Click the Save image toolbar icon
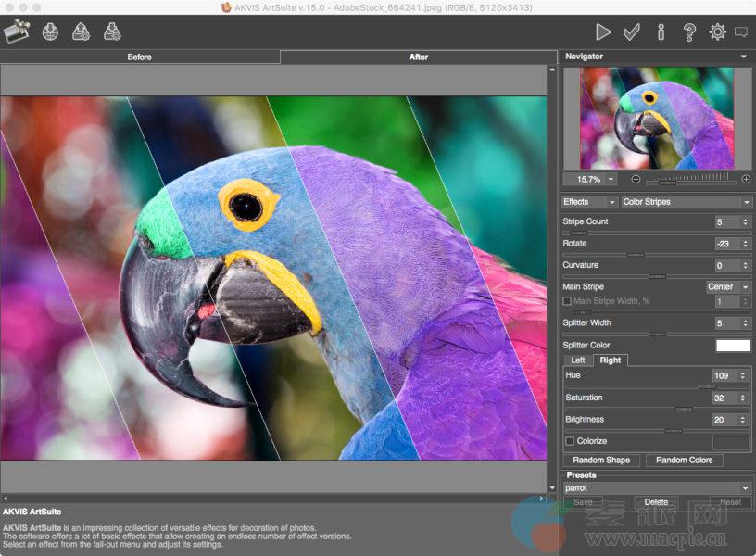This screenshot has height=556, width=756. click(81, 32)
